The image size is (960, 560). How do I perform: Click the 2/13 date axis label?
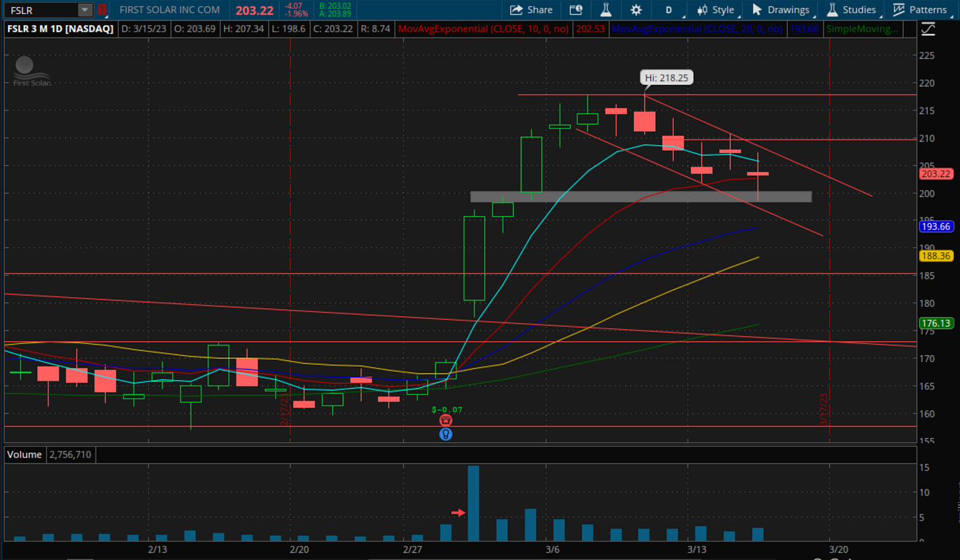(x=157, y=549)
